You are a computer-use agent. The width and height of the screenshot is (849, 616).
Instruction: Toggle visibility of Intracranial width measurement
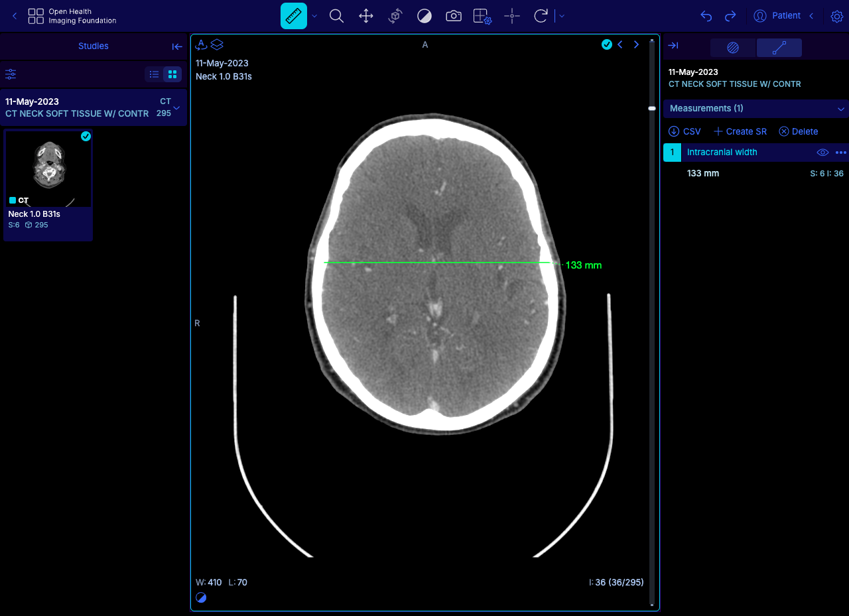[822, 153]
